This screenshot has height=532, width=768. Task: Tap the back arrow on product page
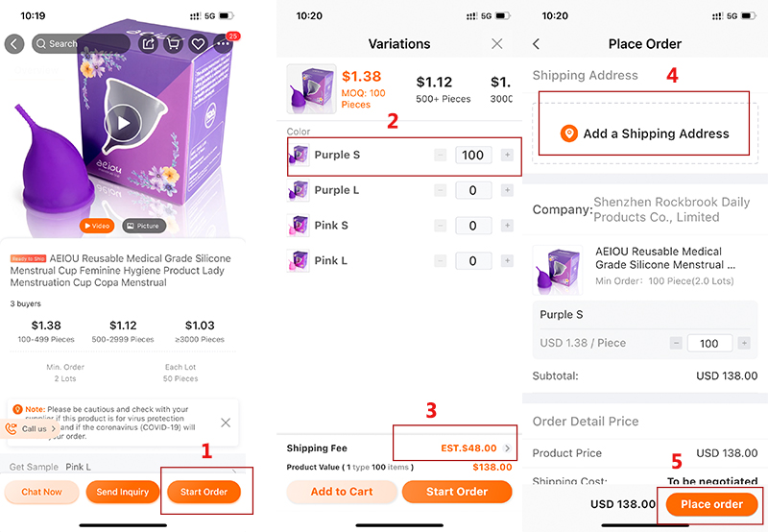[14, 44]
